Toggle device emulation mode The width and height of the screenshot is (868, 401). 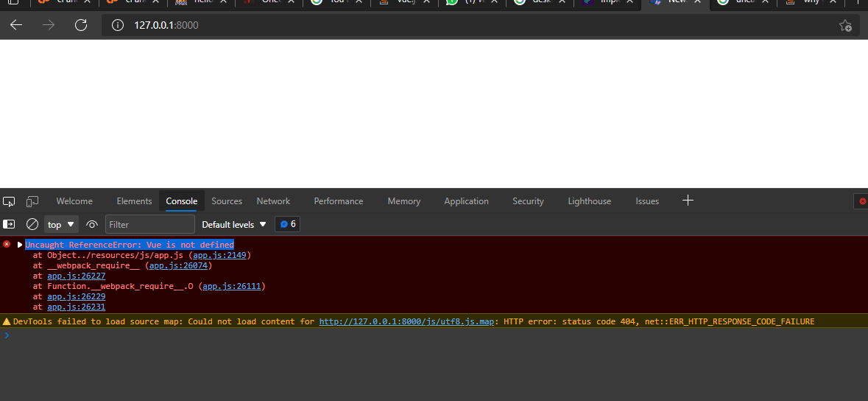[x=32, y=201]
